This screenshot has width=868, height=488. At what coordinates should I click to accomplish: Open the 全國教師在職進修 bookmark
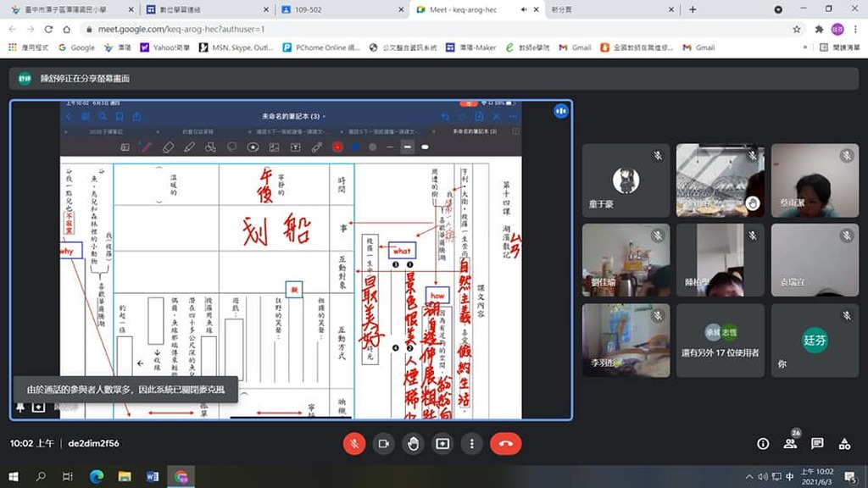click(x=637, y=47)
